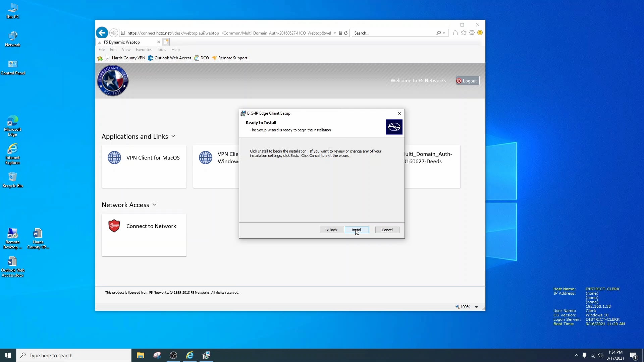644x362 pixels.
Task: Open Outlook Web Access from the favorites bar
Action: 172,58
